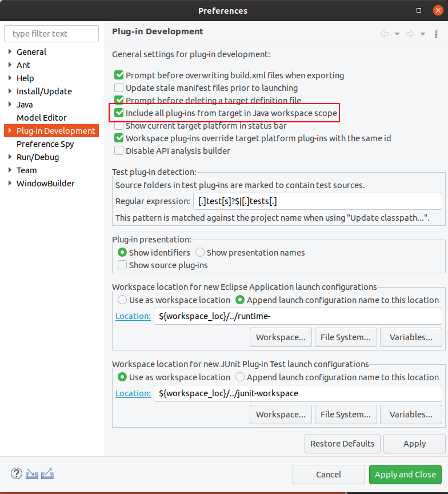Screen dimensions: 448x494
Task: Enable Update stale manifest files checkbox
Action: 119,87
